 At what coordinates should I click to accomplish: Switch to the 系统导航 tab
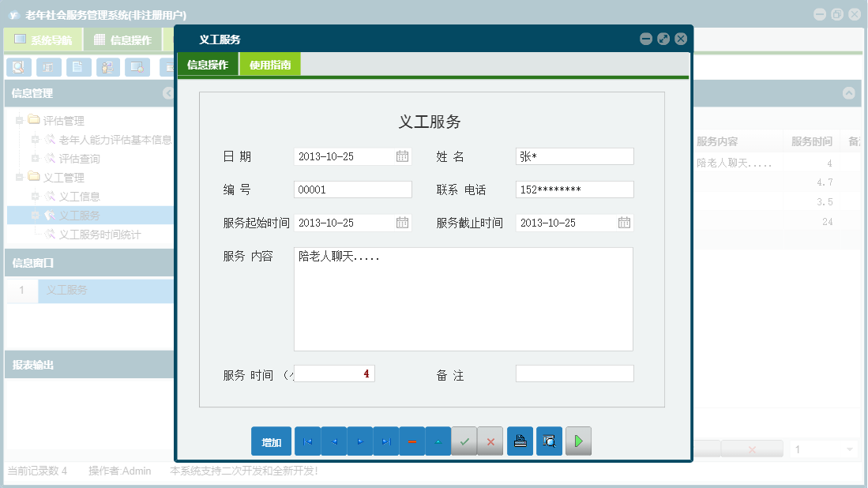click(x=43, y=38)
